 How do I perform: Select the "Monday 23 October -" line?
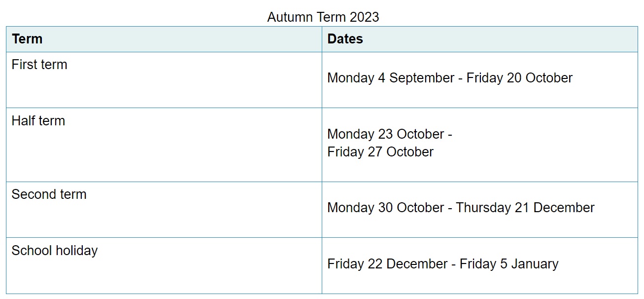coord(390,134)
